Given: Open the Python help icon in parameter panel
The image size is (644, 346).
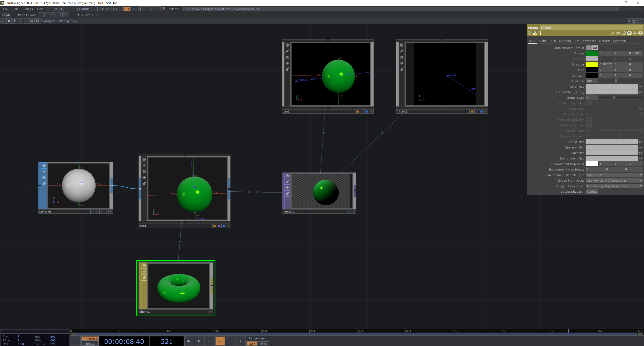Looking at the screenshot, I should point(534,33).
